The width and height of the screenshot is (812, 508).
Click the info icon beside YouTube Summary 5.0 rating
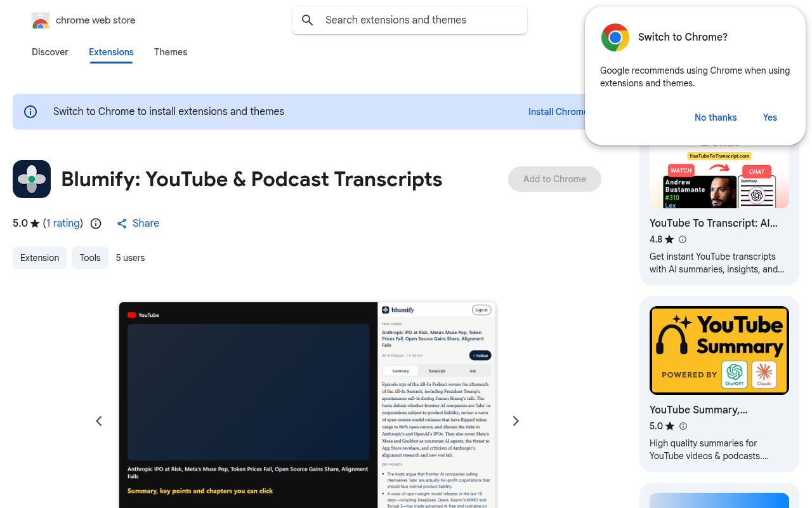(x=683, y=426)
